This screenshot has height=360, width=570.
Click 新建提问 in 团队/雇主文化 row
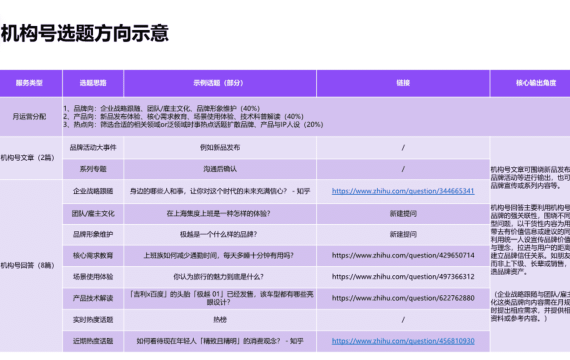tap(403, 213)
